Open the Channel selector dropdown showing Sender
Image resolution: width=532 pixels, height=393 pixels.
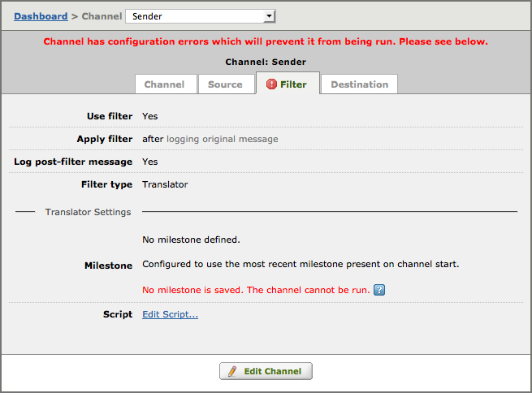(x=200, y=16)
